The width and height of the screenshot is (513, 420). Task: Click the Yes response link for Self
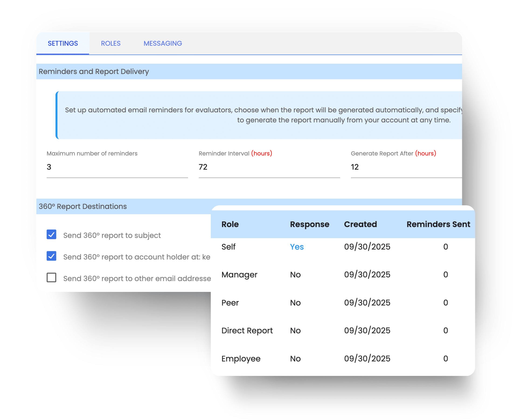(297, 247)
